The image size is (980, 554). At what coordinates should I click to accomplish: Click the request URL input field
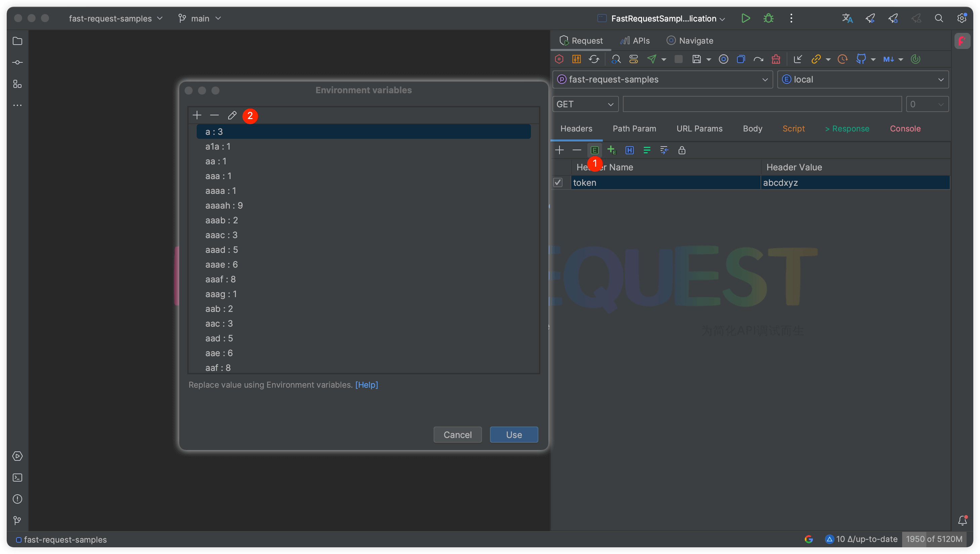point(762,104)
